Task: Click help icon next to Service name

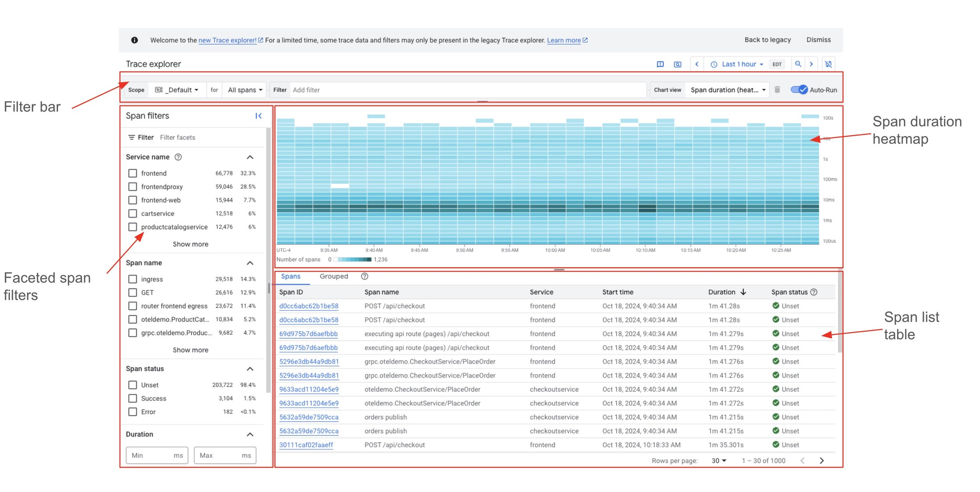Action: (x=178, y=157)
